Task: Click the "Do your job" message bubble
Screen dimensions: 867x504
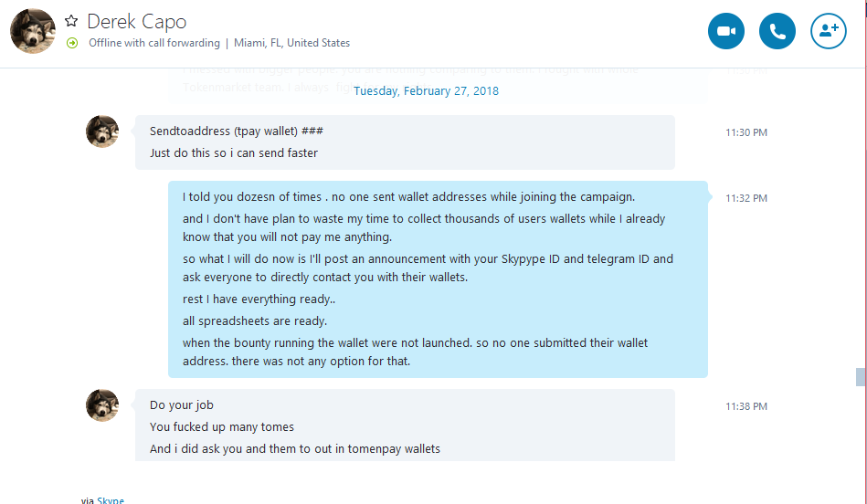Action: 405,425
